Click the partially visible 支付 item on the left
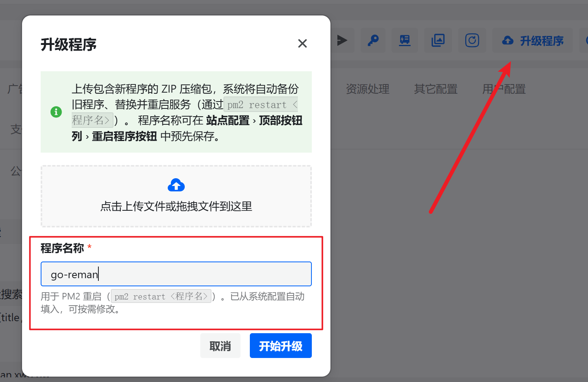The width and height of the screenshot is (588, 382). 15,129
